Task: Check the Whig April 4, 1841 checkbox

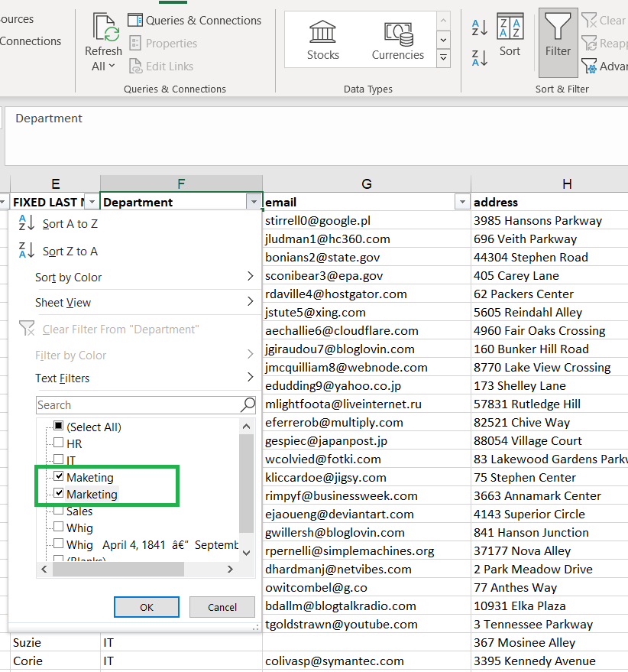Action: [x=58, y=544]
